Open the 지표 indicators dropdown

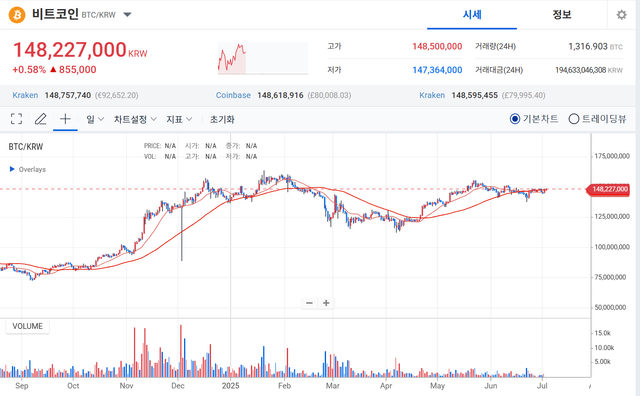tap(179, 119)
